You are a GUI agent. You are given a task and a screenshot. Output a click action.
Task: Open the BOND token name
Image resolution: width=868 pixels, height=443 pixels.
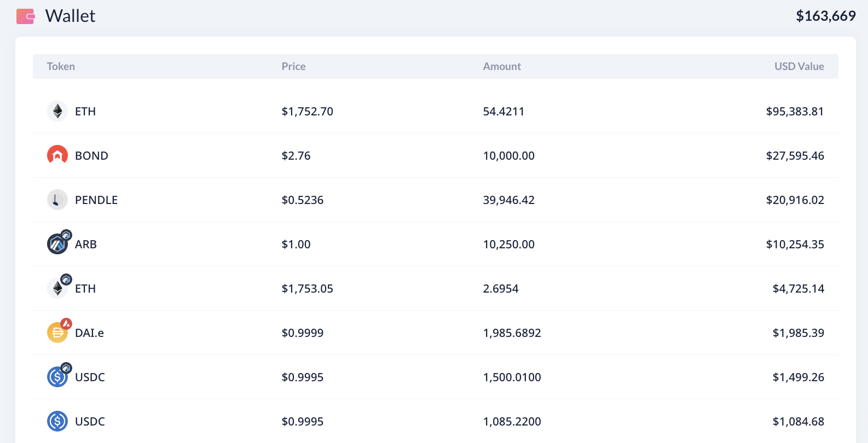click(91, 156)
